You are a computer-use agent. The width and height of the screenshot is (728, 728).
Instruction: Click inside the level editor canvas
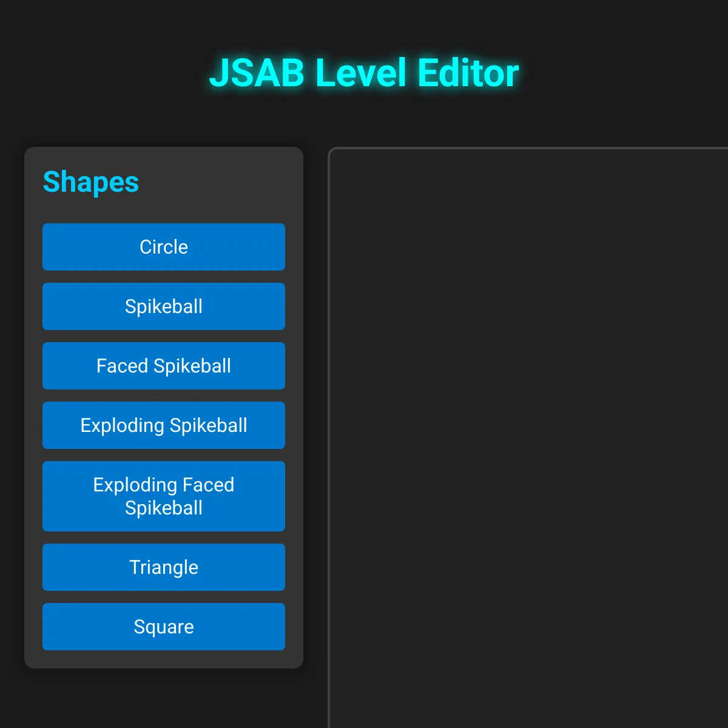[x=528, y=437]
